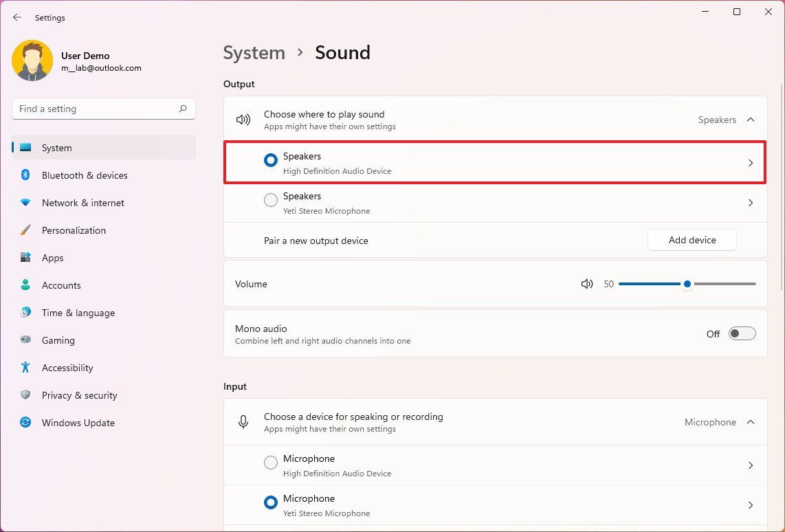Toggle Mono audio on

(742, 333)
